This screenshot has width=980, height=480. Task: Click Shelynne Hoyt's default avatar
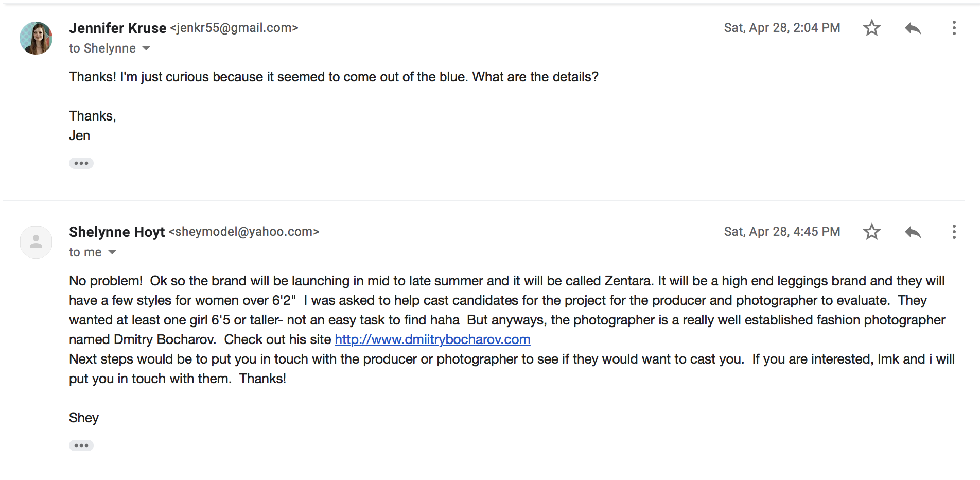[36, 242]
